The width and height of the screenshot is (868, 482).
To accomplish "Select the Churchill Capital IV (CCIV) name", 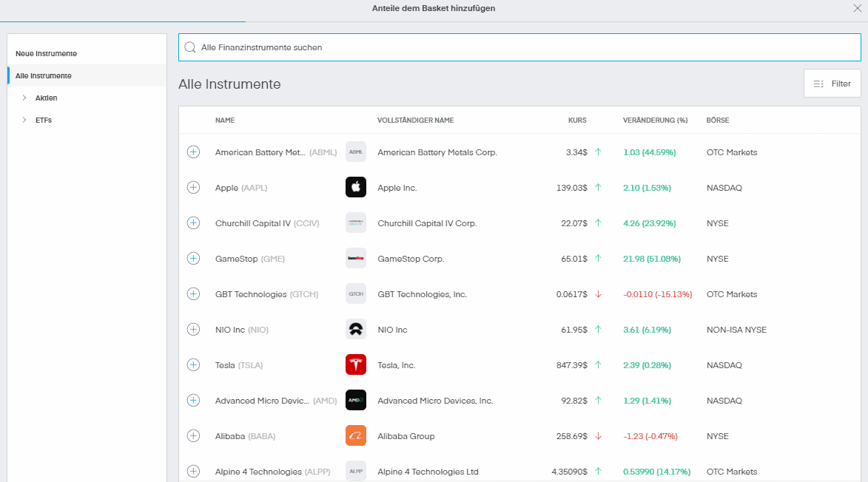I will point(267,223).
